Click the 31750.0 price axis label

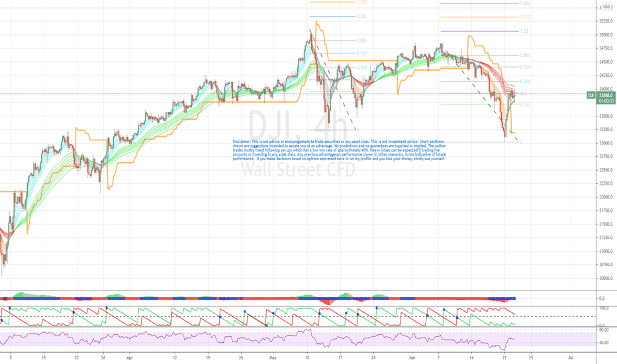coord(606,211)
